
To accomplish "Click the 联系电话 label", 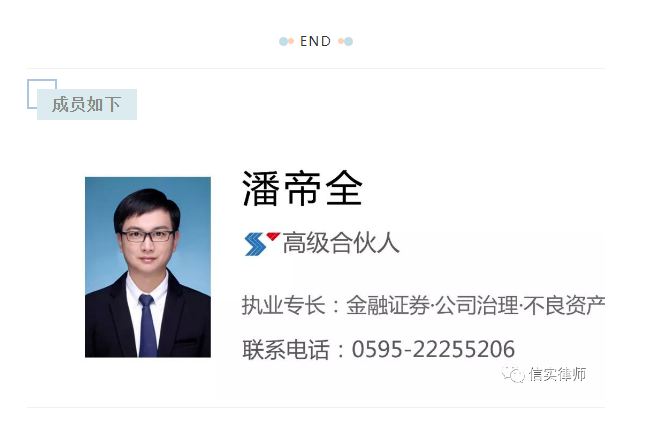I will pos(285,349).
